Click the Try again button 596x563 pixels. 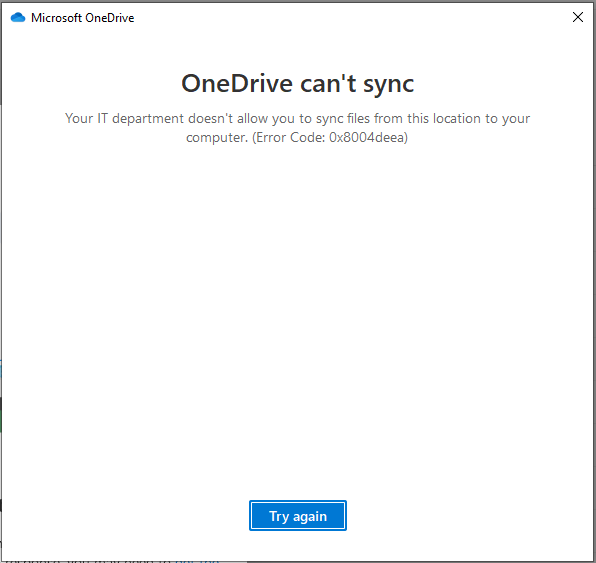[298, 515]
